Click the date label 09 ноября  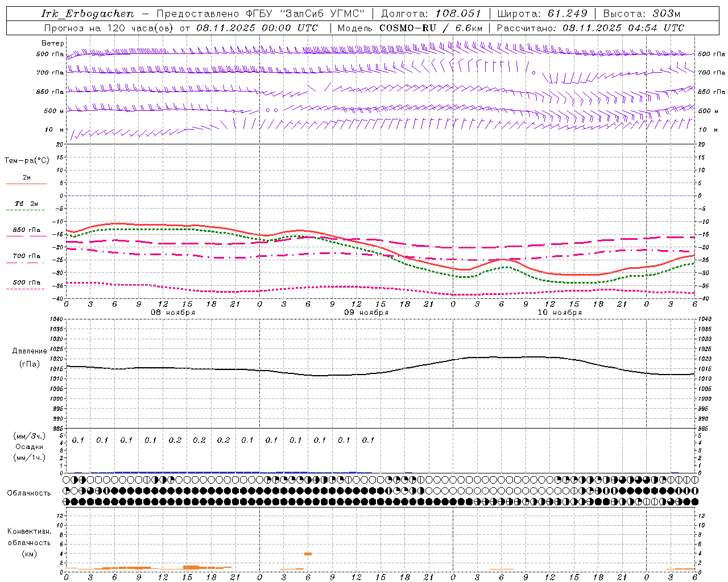(366, 313)
